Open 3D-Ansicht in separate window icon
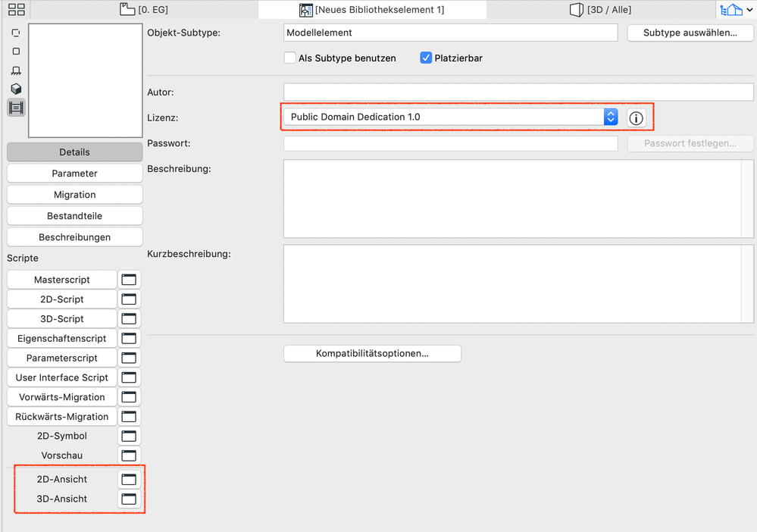 tap(129, 499)
